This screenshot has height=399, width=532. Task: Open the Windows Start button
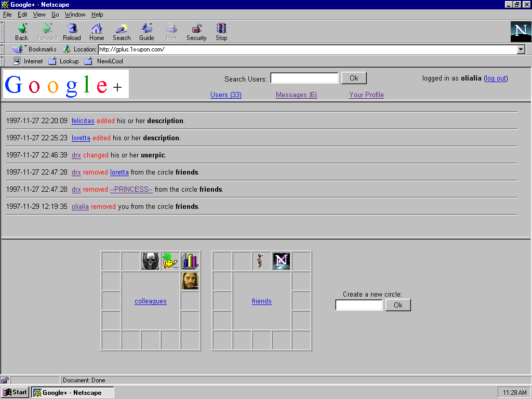15,392
